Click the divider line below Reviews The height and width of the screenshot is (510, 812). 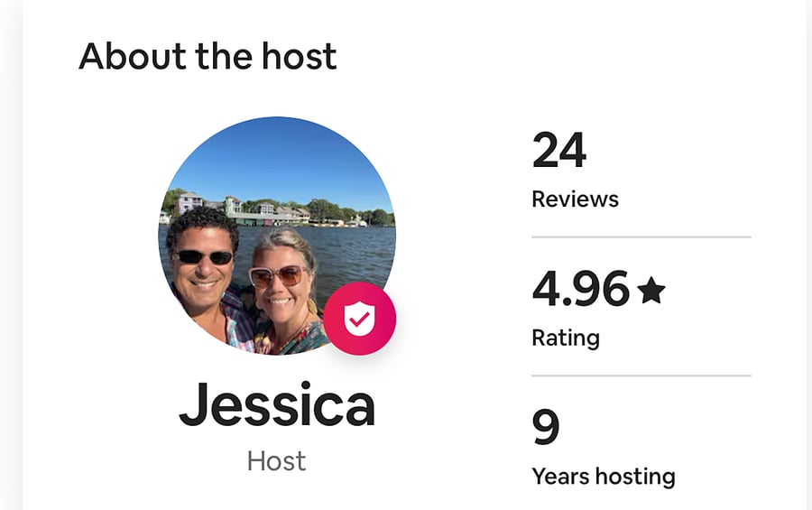(641, 236)
